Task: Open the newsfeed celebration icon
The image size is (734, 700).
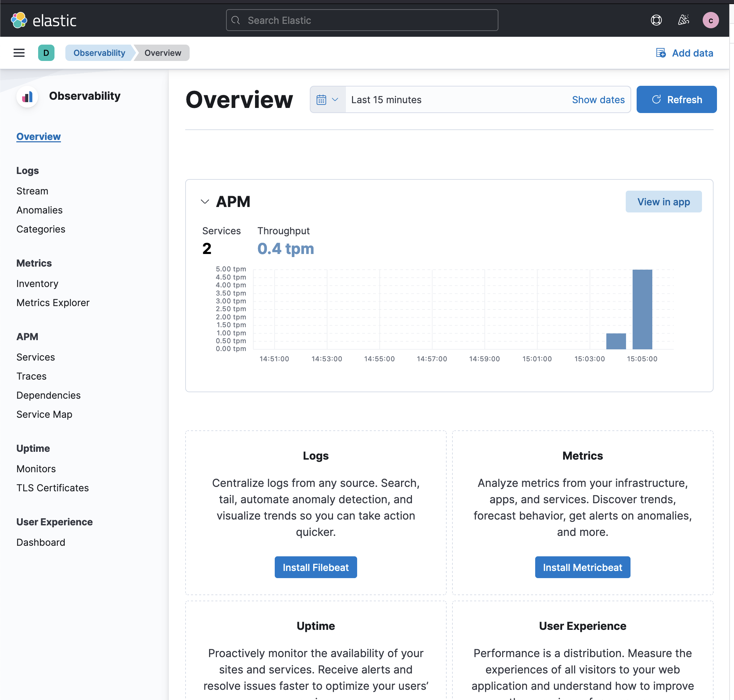Action: pyautogui.click(x=683, y=20)
